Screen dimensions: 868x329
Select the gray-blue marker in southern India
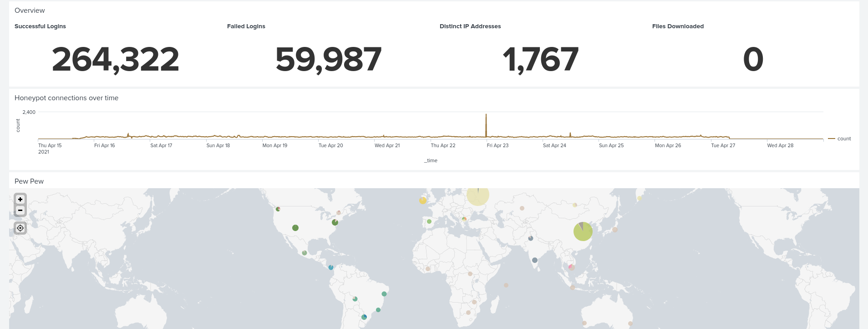(x=535, y=260)
